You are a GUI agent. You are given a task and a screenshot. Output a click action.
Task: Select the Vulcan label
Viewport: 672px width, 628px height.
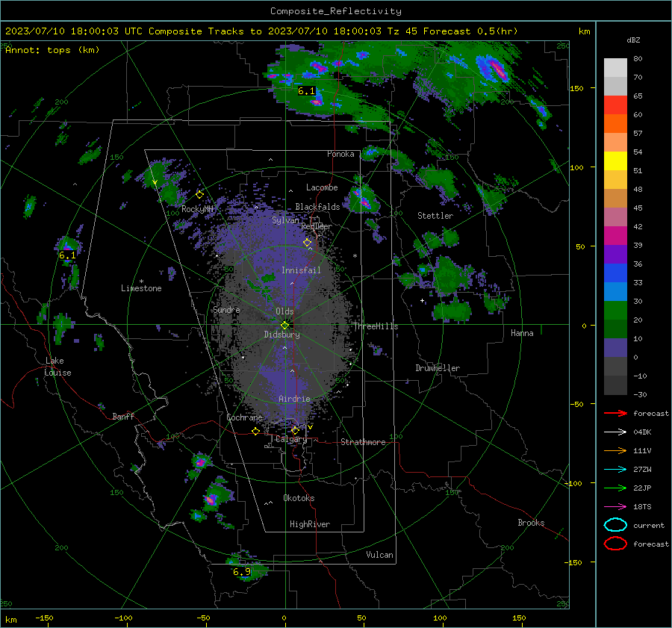[379, 555]
